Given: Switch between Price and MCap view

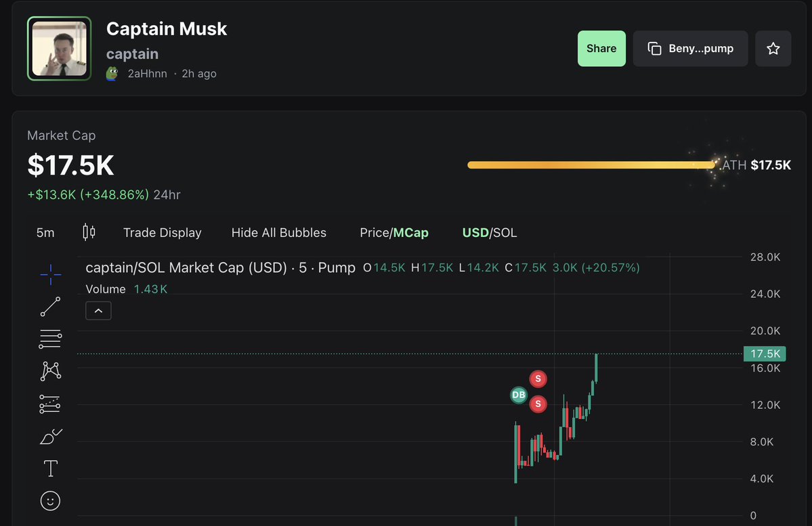Looking at the screenshot, I should click(x=394, y=233).
